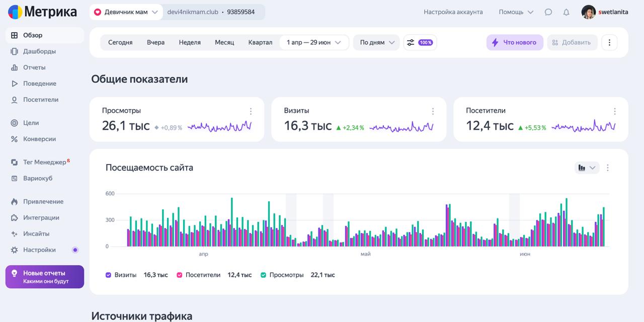Open the Посетители card three-dot menu
Screen dimensions: 644x322
pyautogui.click(x=615, y=111)
